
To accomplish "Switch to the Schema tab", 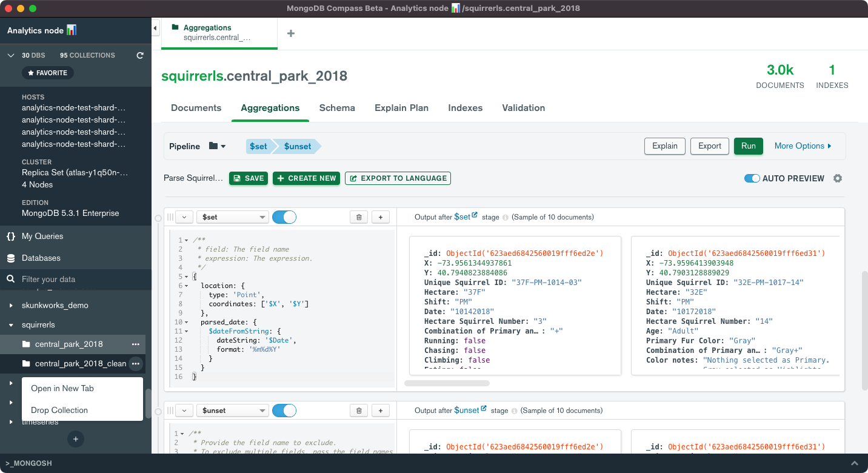I will click(337, 108).
